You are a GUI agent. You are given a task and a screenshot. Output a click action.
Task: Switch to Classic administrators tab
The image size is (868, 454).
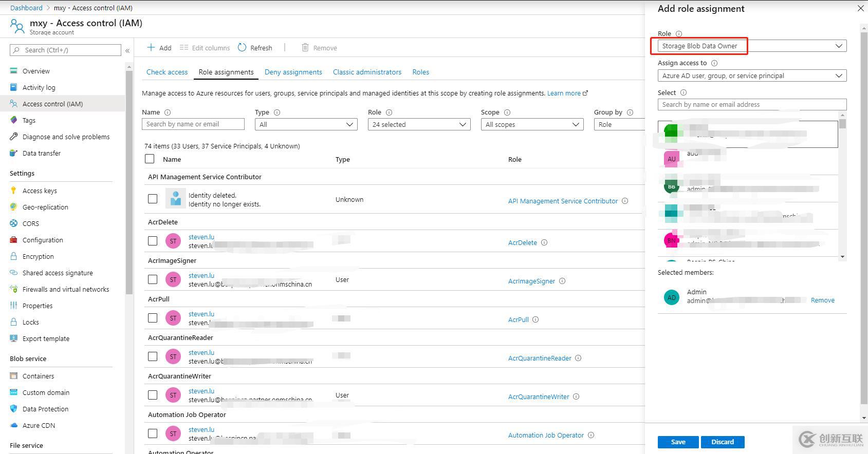coord(367,72)
